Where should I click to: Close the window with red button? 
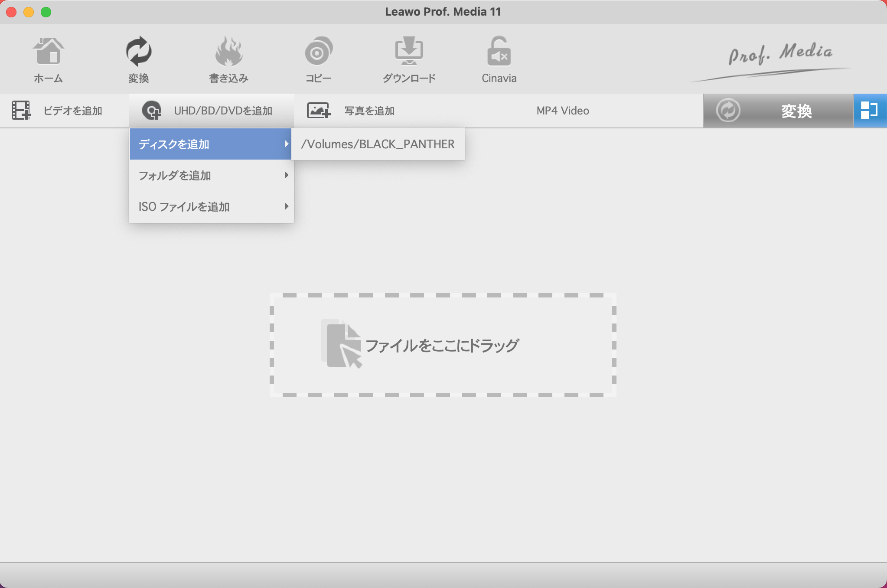coord(12,12)
